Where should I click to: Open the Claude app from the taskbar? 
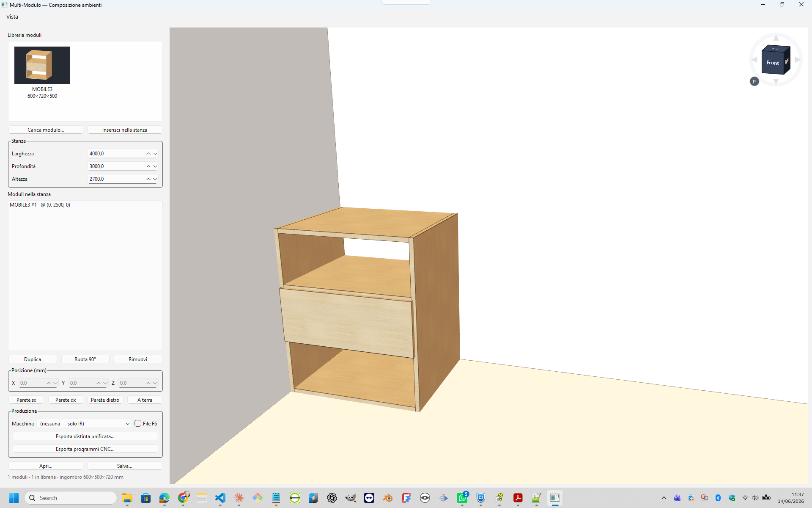(239, 498)
